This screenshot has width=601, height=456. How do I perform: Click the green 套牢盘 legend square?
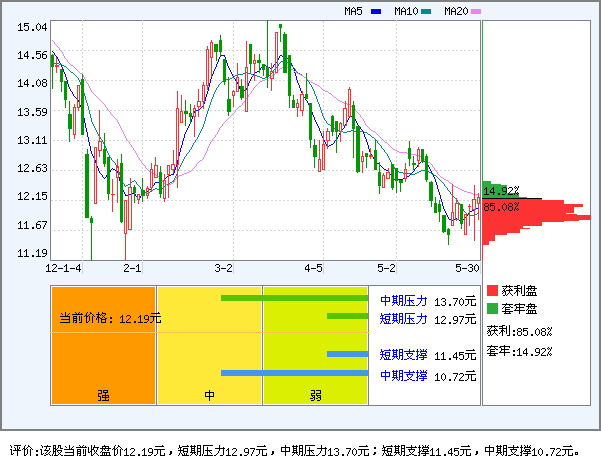point(492,307)
